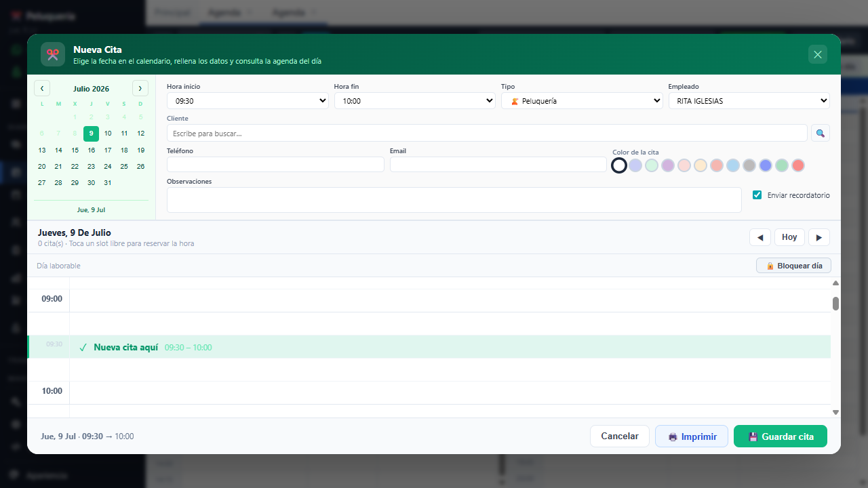
Task: Click the Hoy button
Action: 789,237
